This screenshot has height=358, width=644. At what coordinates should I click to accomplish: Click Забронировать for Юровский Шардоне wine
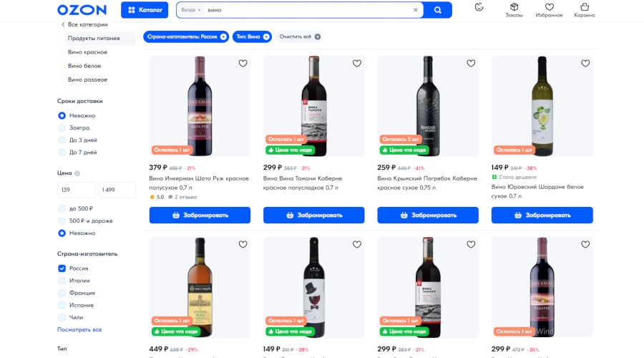coord(542,215)
